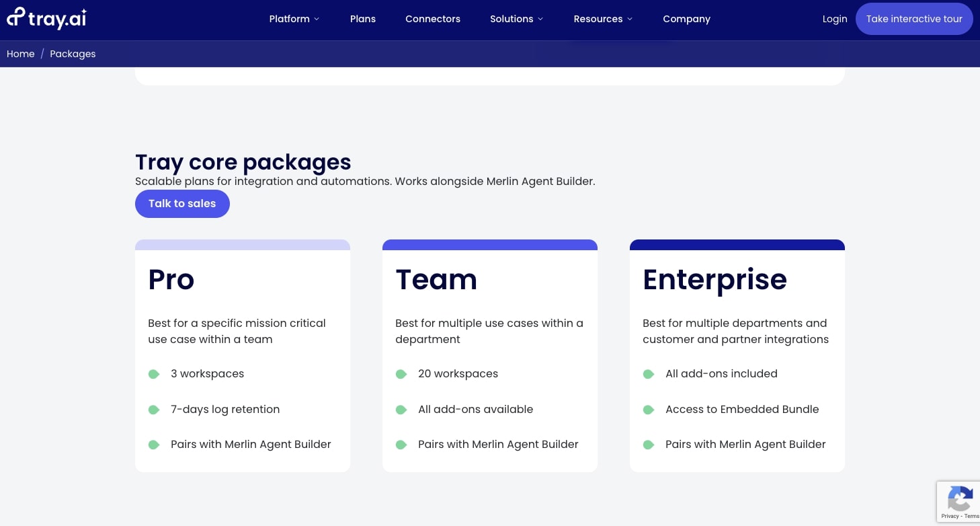The image size is (980, 526).
Task: Select the Enterprise package heading
Action: (714, 280)
